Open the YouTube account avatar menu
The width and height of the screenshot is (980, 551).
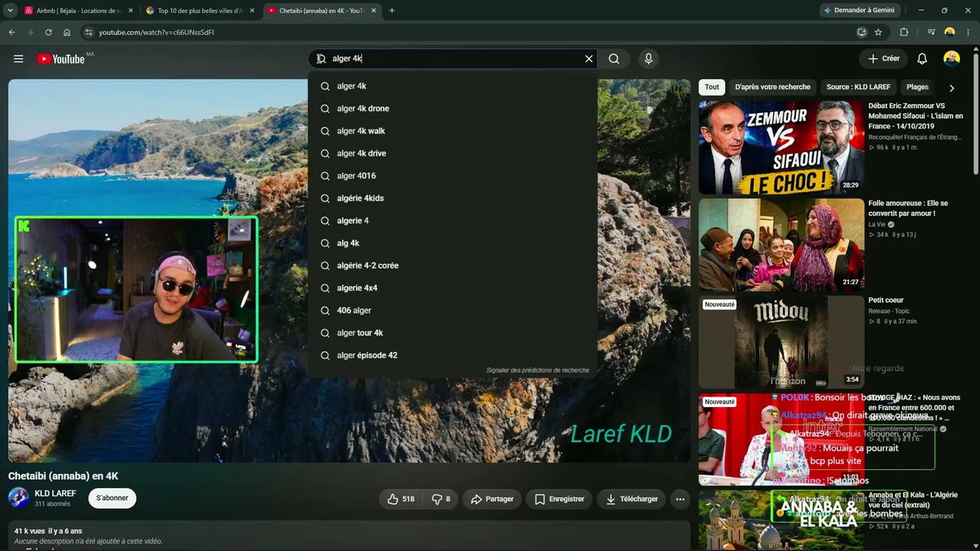[x=952, y=59]
